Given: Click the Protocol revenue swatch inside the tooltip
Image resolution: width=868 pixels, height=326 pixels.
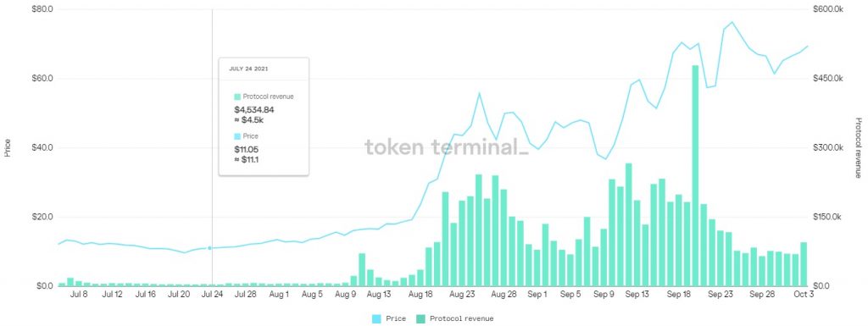Looking at the screenshot, I should [237, 97].
